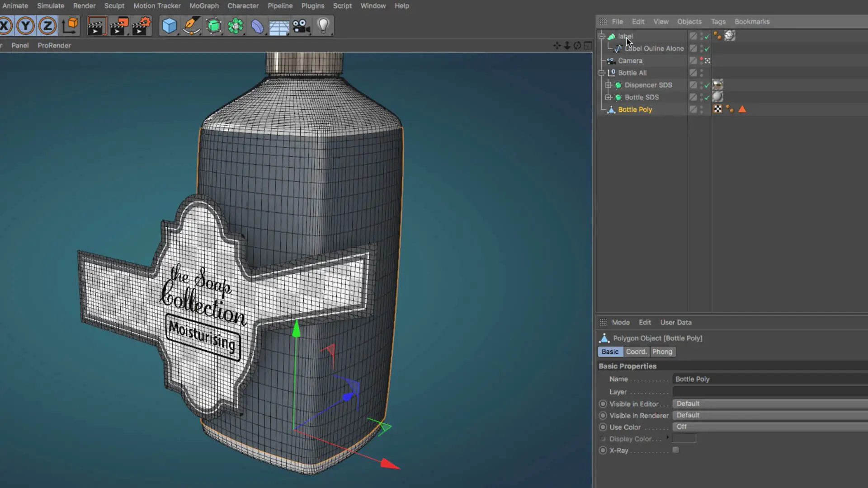Click the Display Color swatch

pyautogui.click(x=684, y=439)
